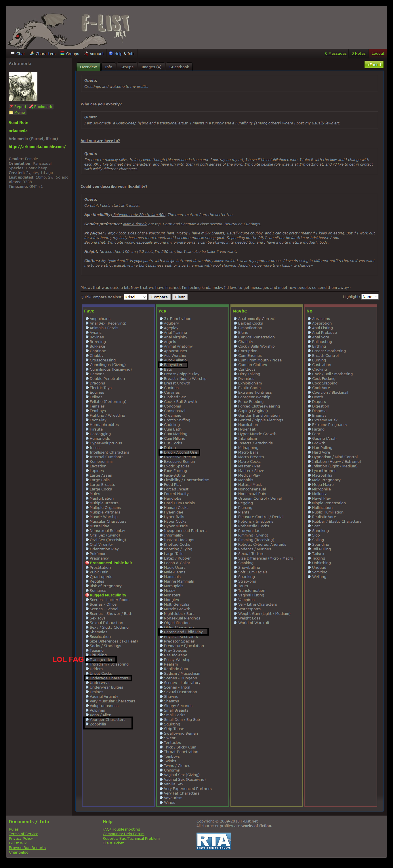Open the Guestbook tab
This screenshot has height=868, width=393.
click(x=179, y=67)
